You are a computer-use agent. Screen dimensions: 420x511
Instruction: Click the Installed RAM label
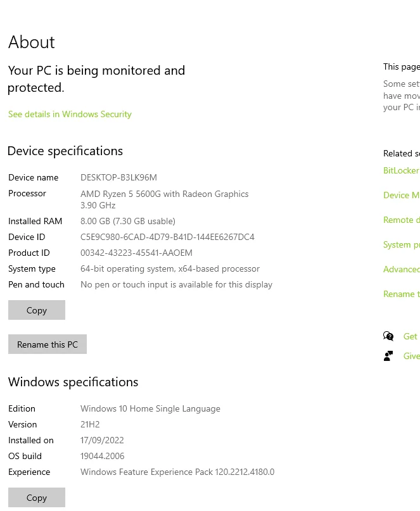(35, 221)
